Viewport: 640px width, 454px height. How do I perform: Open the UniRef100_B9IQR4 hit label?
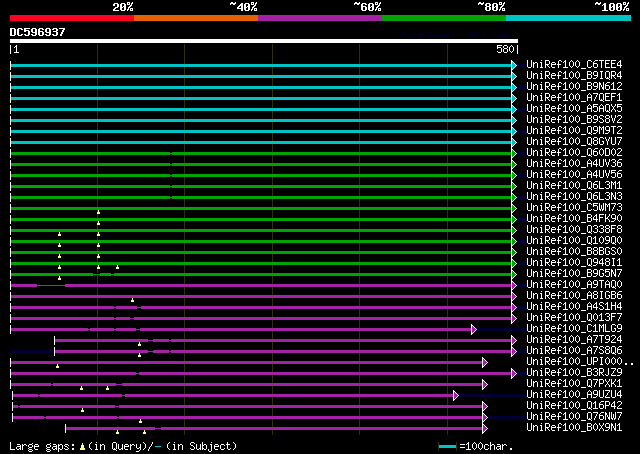573,76
